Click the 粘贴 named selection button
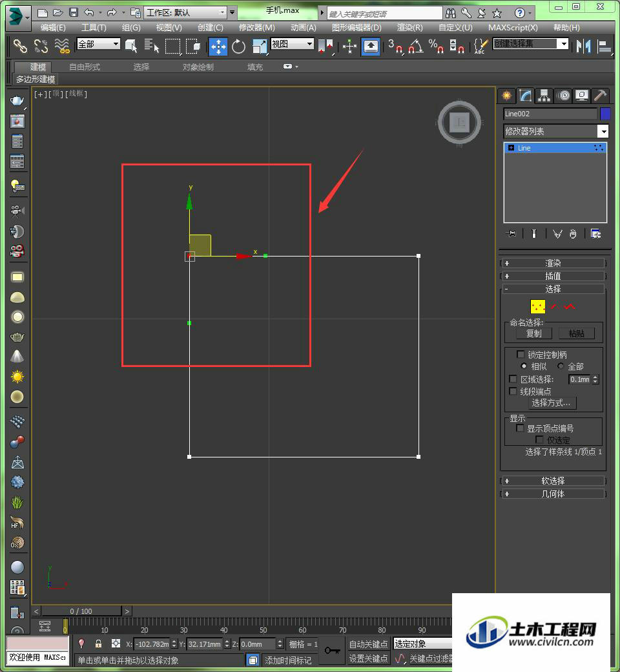 pyautogui.click(x=576, y=333)
